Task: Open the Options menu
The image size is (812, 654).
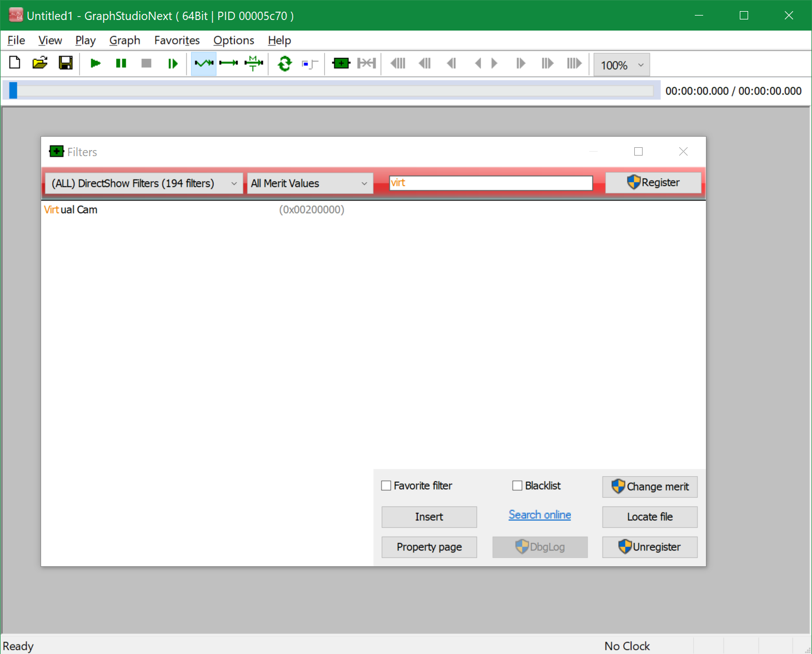Action: (234, 41)
